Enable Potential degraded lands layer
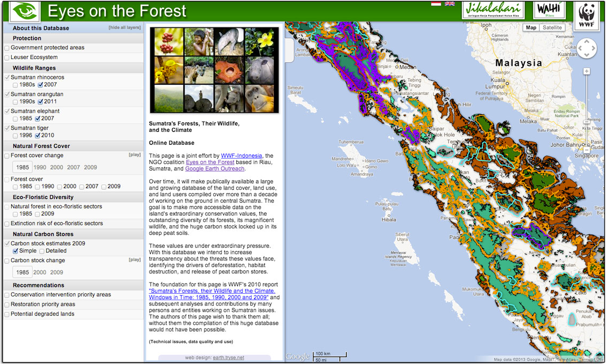 (7, 315)
